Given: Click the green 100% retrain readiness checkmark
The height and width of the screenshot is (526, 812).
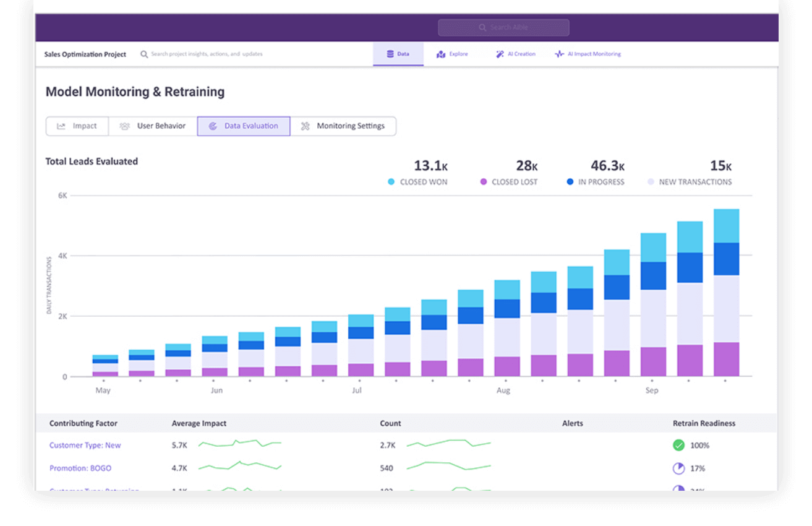Looking at the screenshot, I should tap(678, 445).
